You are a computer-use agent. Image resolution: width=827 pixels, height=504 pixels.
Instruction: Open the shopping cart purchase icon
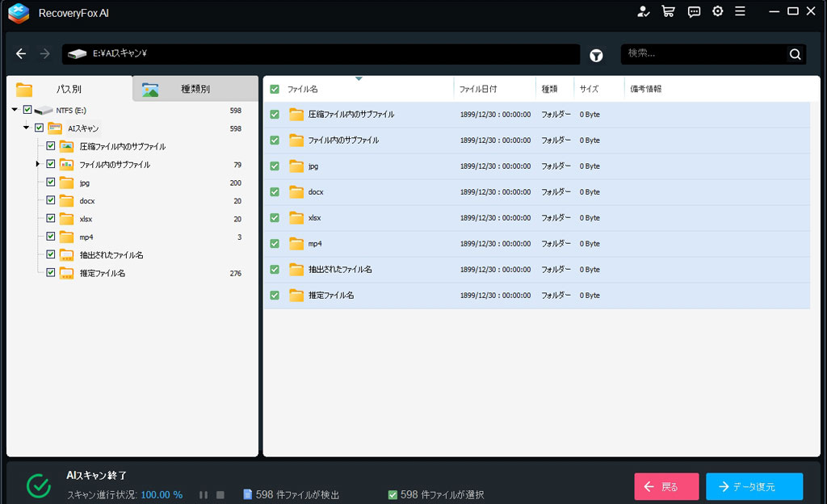point(668,11)
